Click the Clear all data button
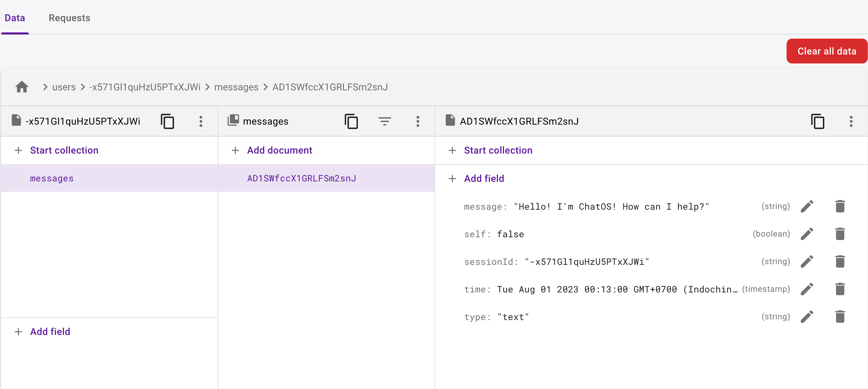This screenshot has width=868, height=389. pyautogui.click(x=827, y=51)
